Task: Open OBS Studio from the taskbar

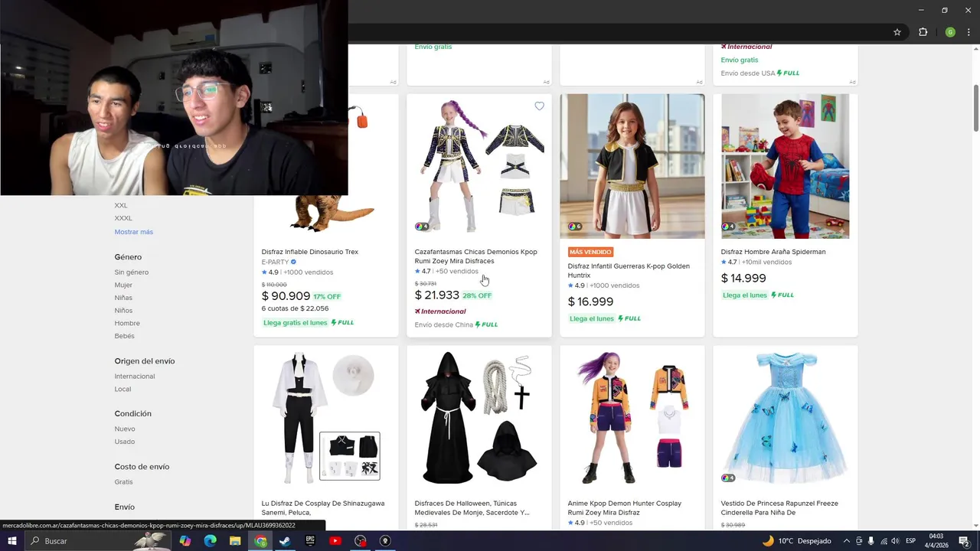Action: pyautogui.click(x=361, y=541)
